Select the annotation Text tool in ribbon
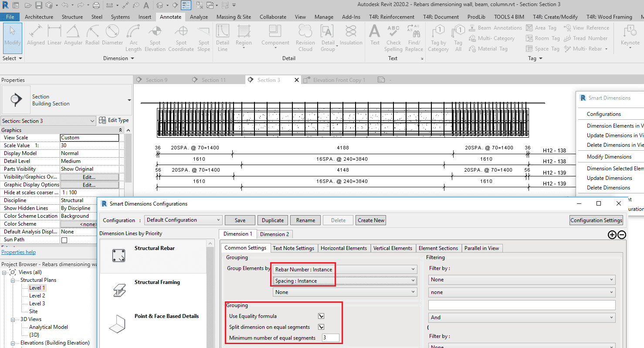The image size is (644, 348). click(x=375, y=35)
